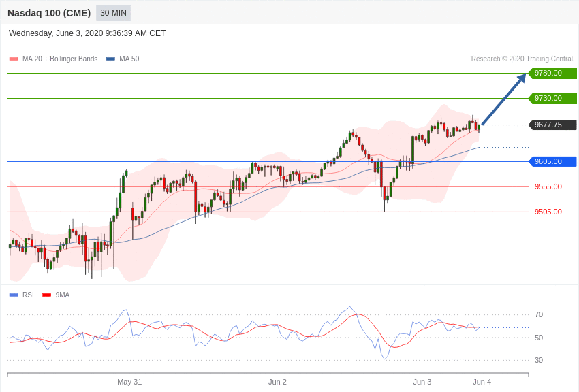Click the May 31 date axis label

click(129, 382)
